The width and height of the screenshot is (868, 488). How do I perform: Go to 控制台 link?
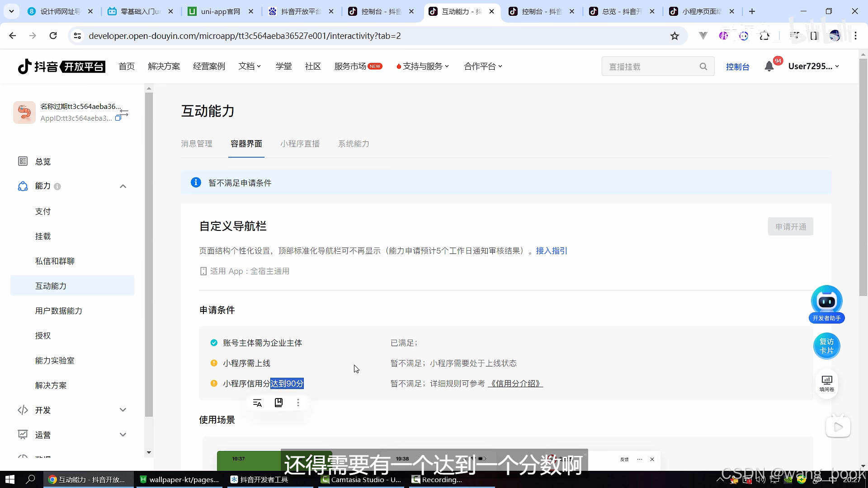[x=738, y=67]
